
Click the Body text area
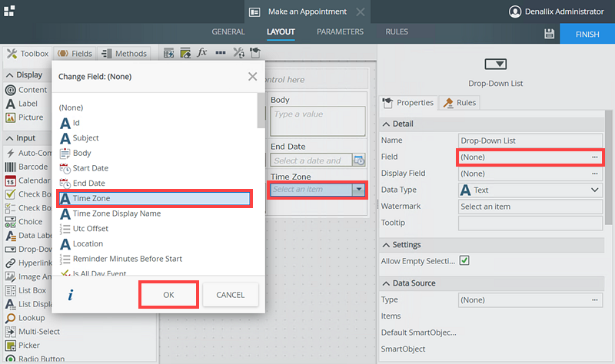[x=317, y=121]
